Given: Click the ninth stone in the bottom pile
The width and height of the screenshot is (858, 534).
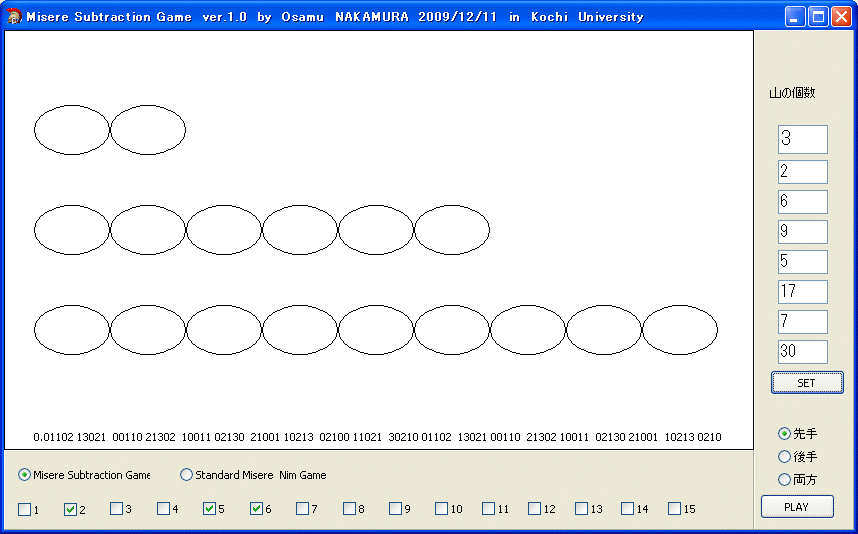Looking at the screenshot, I should (x=680, y=330).
